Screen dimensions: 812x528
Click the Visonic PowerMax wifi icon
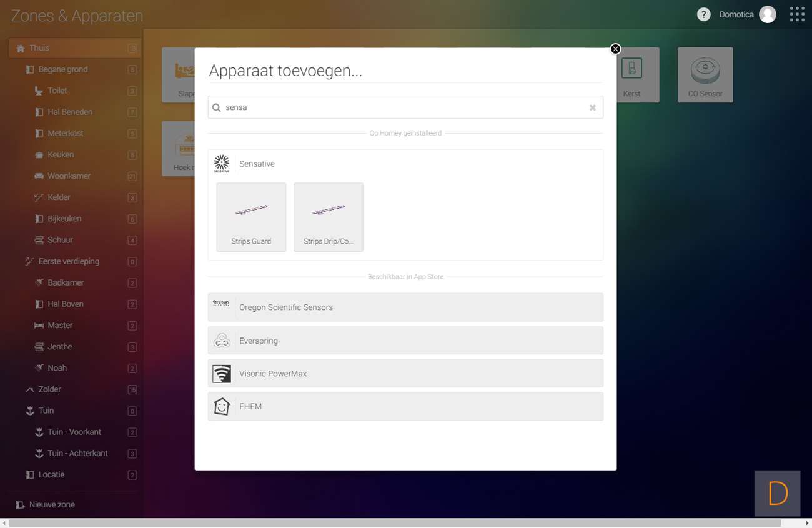click(222, 374)
